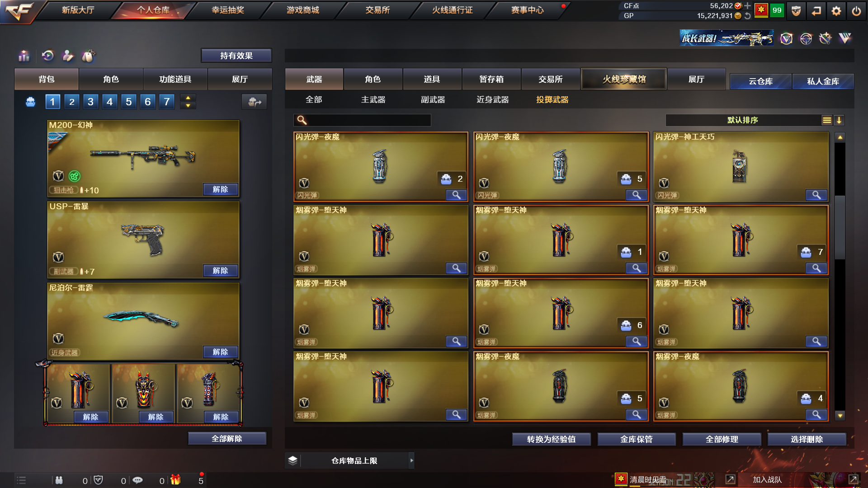The width and height of the screenshot is (868, 488).
Task: Click the refresh GP icon
Action: pos(748,16)
